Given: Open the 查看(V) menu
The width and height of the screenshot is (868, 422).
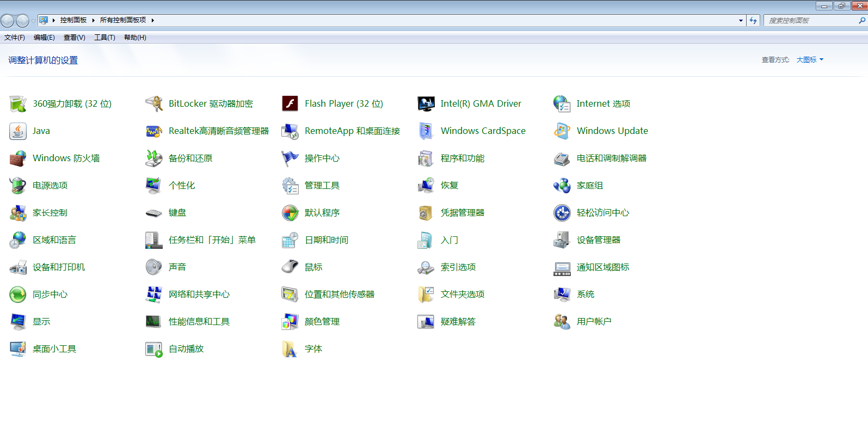Looking at the screenshot, I should tap(75, 38).
